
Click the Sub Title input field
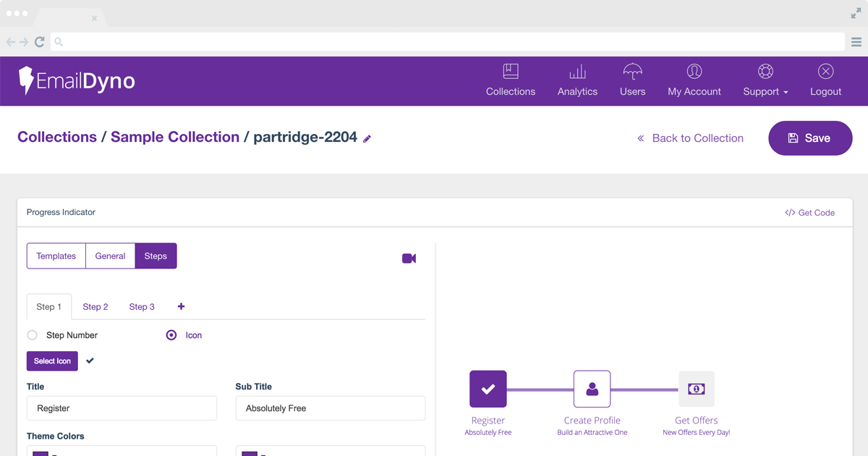click(x=330, y=408)
